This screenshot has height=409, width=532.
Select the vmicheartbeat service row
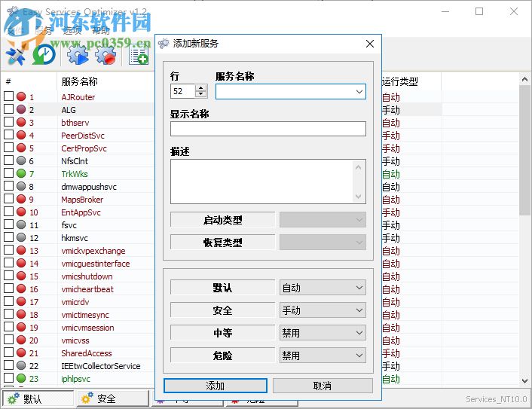click(x=87, y=289)
